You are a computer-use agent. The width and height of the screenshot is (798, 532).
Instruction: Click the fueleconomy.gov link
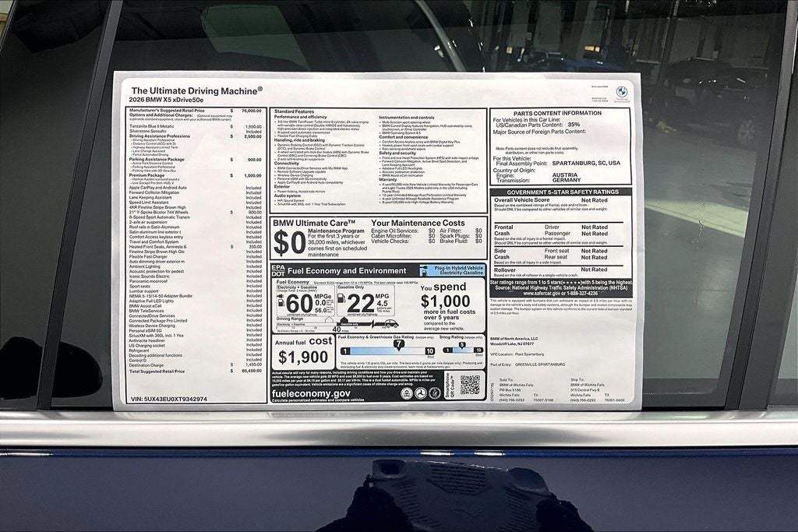pyautogui.click(x=311, y=394)
